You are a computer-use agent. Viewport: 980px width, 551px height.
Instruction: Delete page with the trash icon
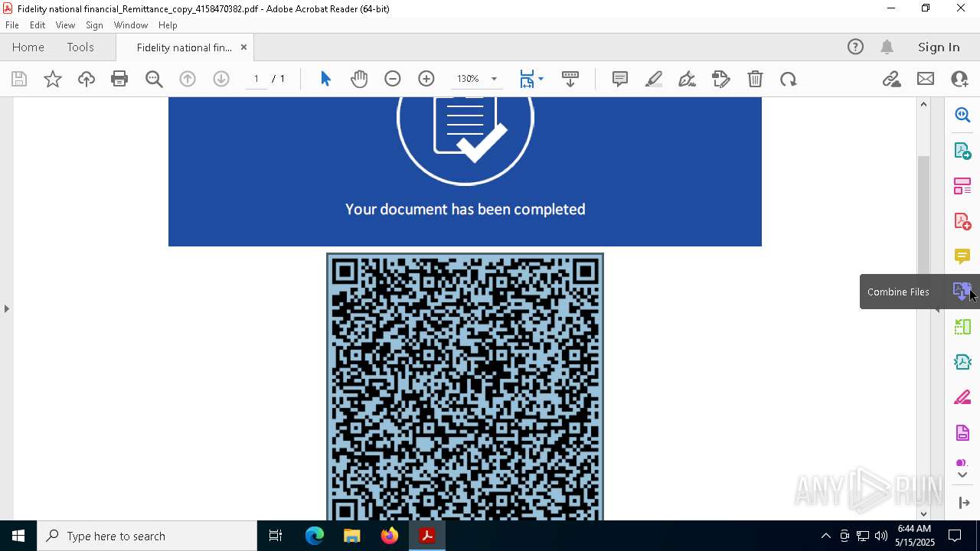tap(755, 79)
